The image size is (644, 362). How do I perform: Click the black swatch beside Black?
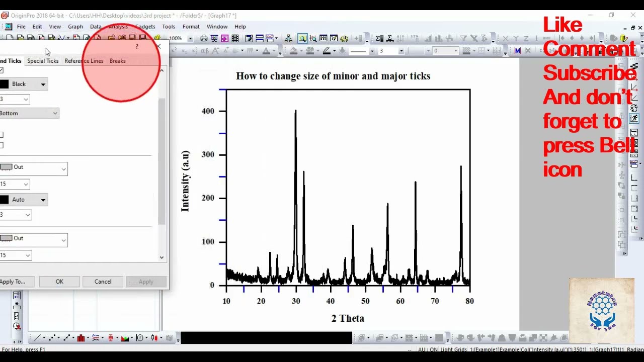[4, 84]
